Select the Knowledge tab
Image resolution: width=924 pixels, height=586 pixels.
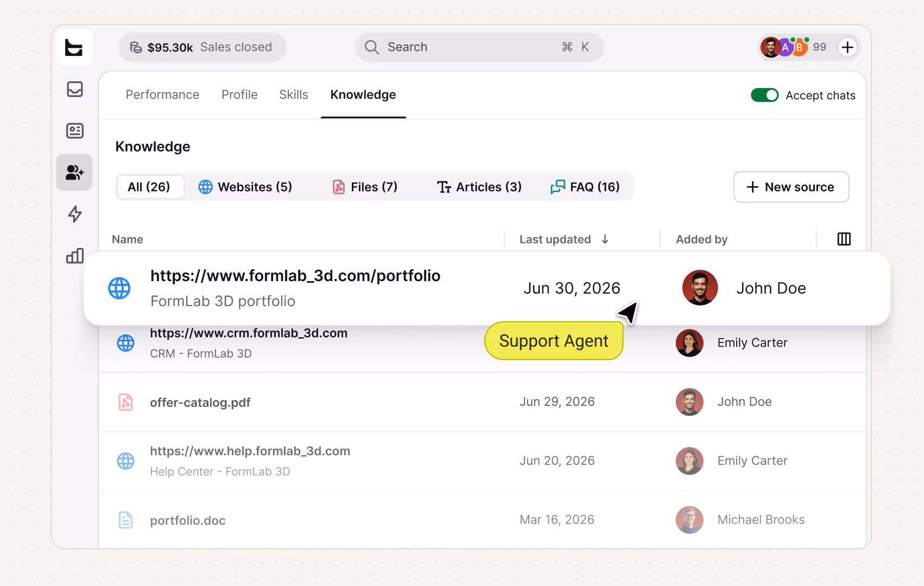point(363,94)
